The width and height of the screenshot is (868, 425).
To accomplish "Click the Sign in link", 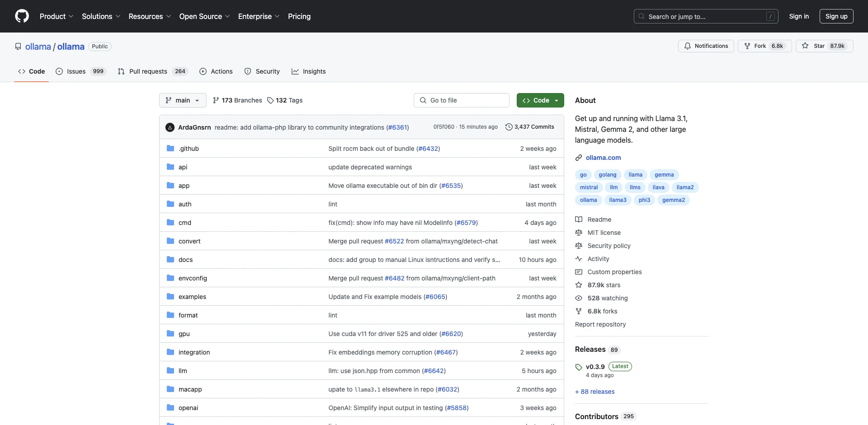I will 799,16.
